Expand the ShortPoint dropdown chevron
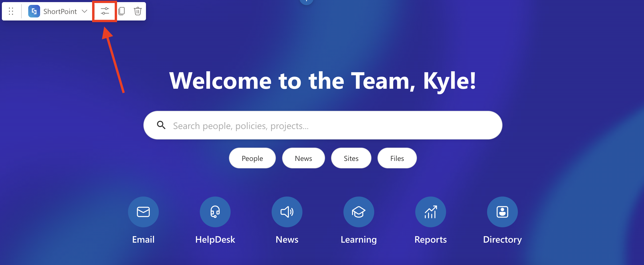The height and width of the screenshot is (265, 644). point(84,11)
